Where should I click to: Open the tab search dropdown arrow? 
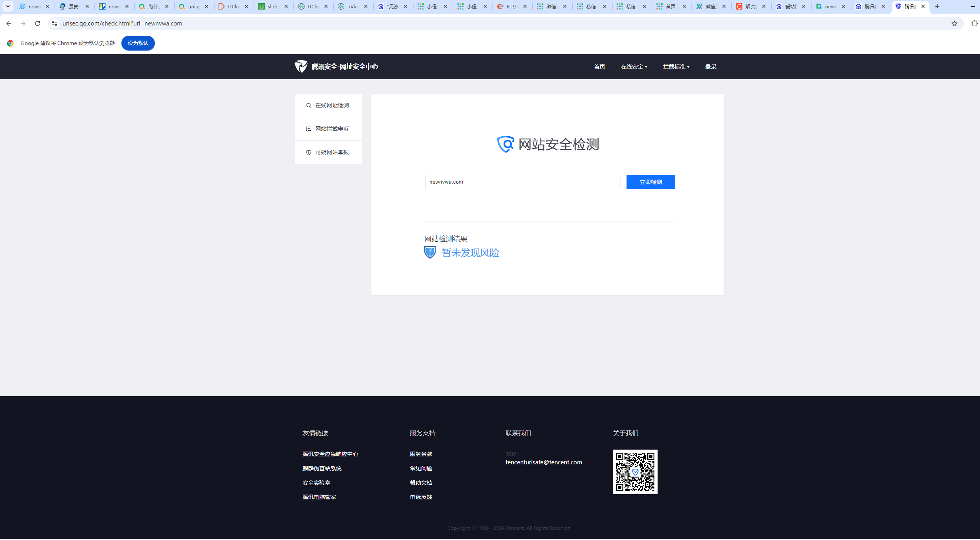click(x=8, y=6)
